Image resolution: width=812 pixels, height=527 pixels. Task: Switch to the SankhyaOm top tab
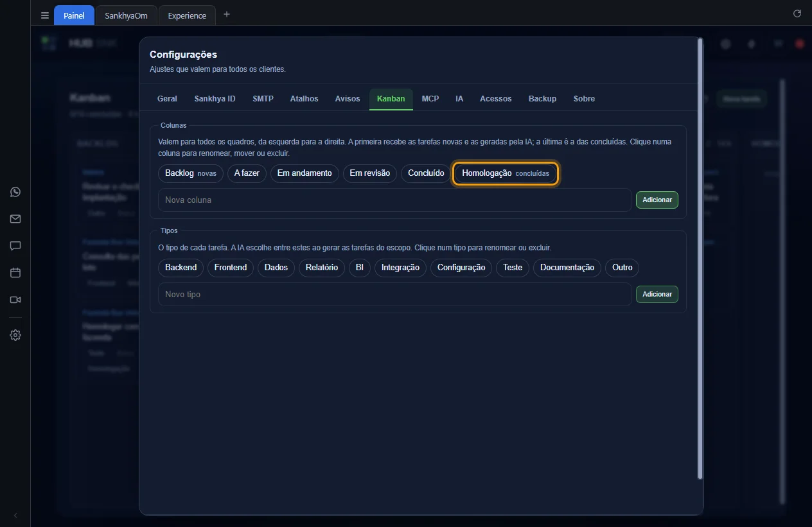pos(126,15)
